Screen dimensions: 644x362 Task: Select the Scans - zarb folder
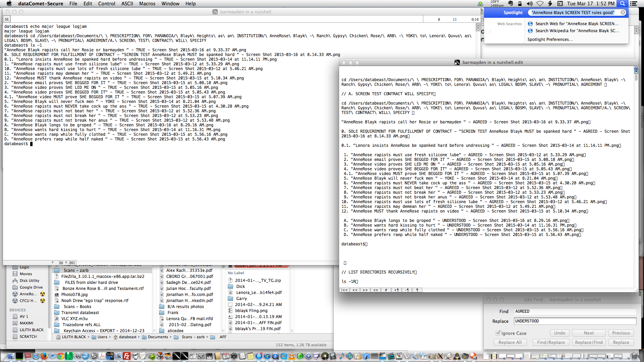76,270
